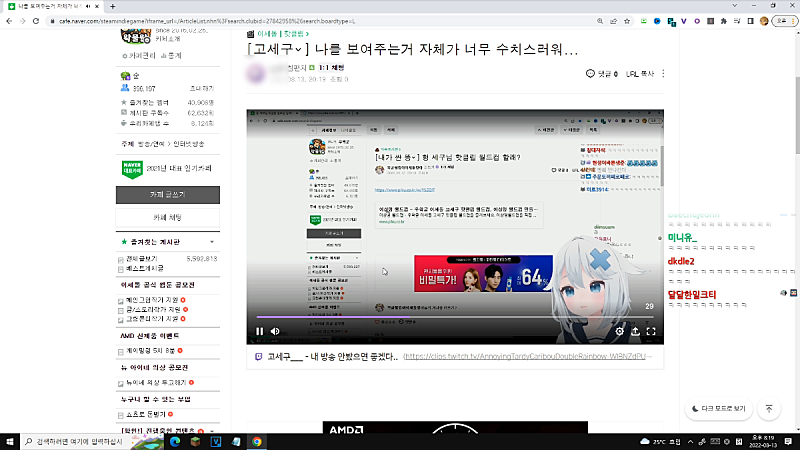This screenshot has width=800, height=450.
Task: Click the 초대하기 invite link
Action: pyautogui.click(x=202, y=88)
